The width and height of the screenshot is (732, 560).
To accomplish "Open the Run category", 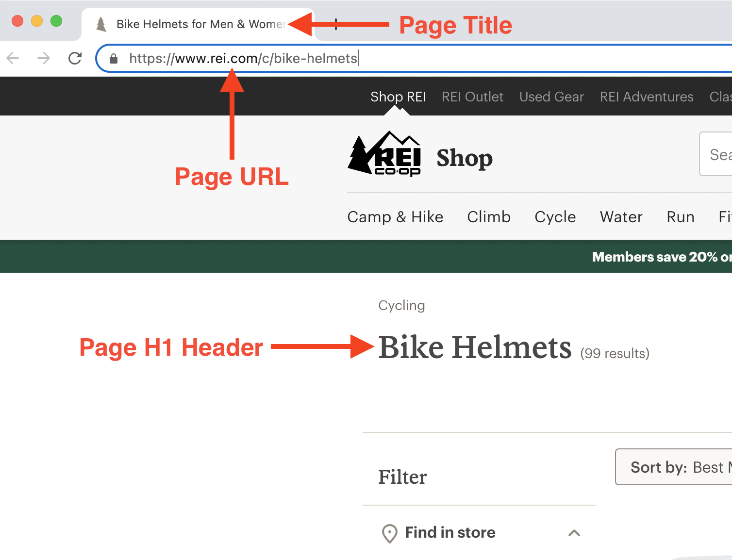I will tap(681, 217).
